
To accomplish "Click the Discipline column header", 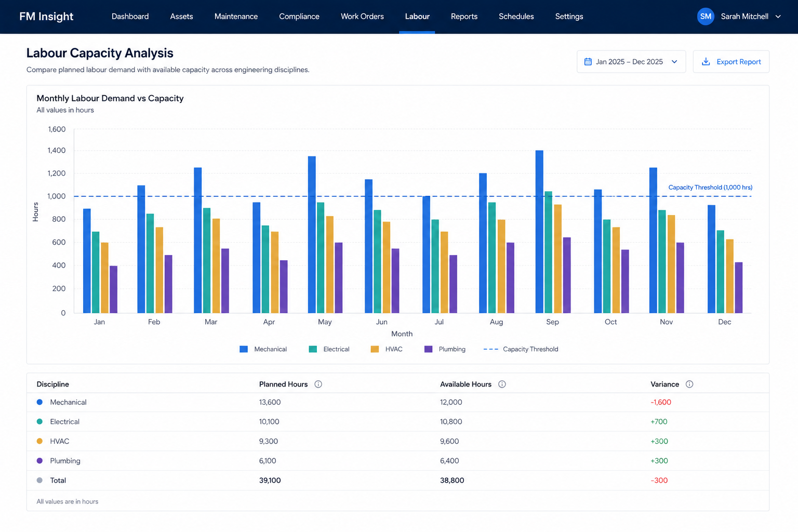I will pos(52,384).
